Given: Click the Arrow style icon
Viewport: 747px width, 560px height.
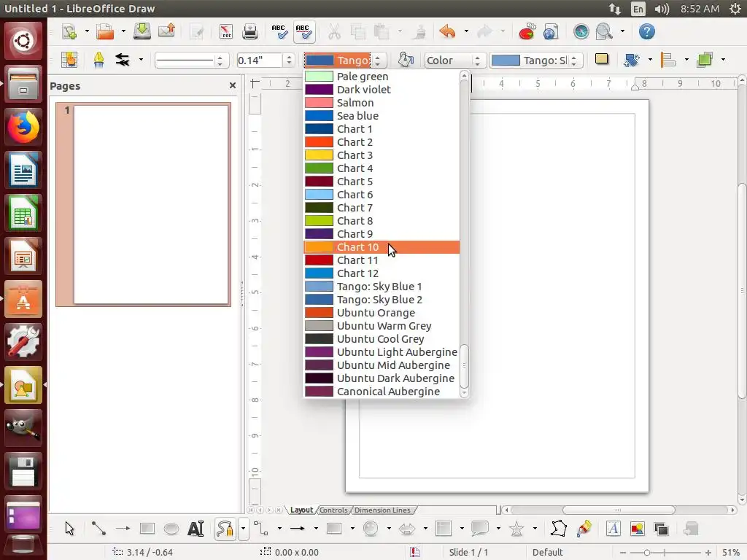Looking at the screenshot, I should (x=123, y=60).
